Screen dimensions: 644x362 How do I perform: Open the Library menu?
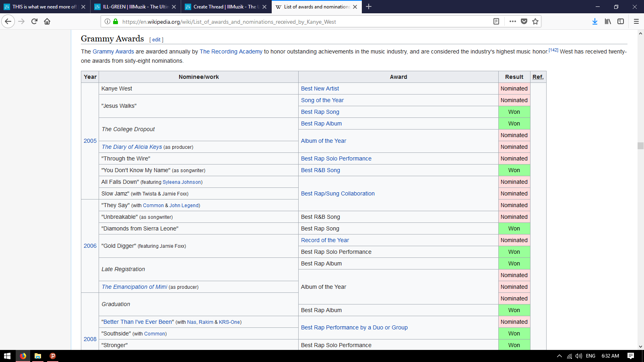coord(608,21)
